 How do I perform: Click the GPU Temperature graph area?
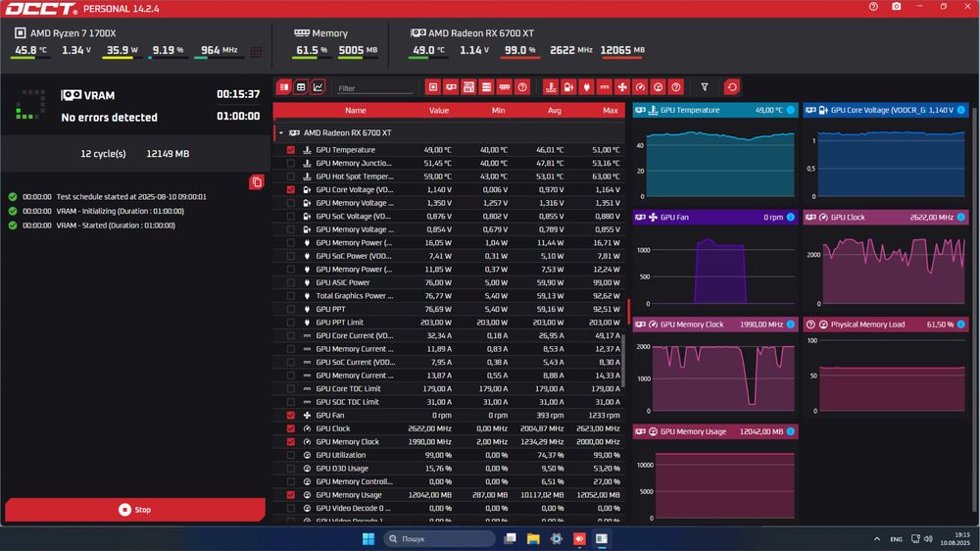(x=720, y=164)
